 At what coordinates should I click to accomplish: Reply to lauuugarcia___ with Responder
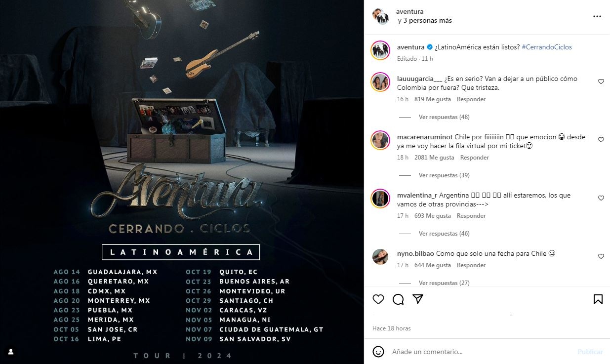point(471,99)
